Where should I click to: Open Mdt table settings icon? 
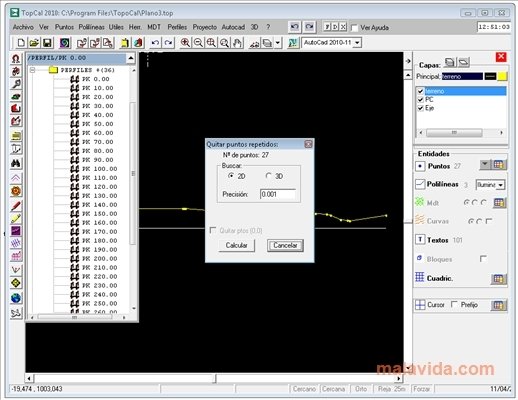pyautogui.click(x=499, y=203)
